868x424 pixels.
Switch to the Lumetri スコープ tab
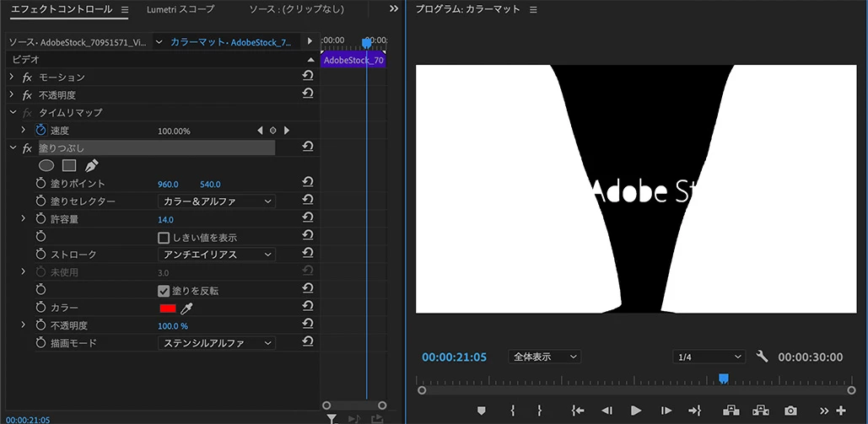click(x=181, y=9)
